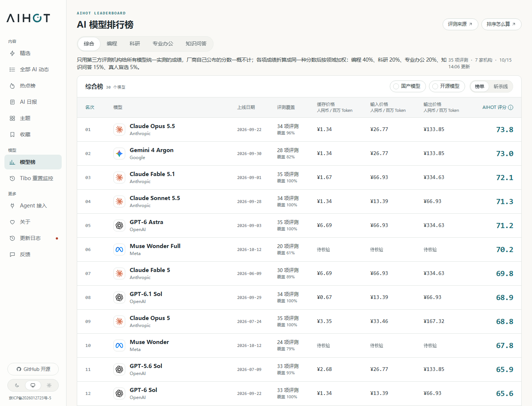The image size is (532, 406).
Task: Click the AIHOT 评分 info icon
Action: (511, 107)
